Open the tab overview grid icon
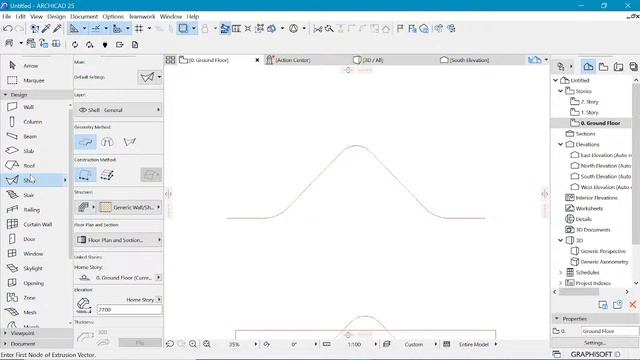The height and width of the screenshot is (360, 640). click(170, 60)
